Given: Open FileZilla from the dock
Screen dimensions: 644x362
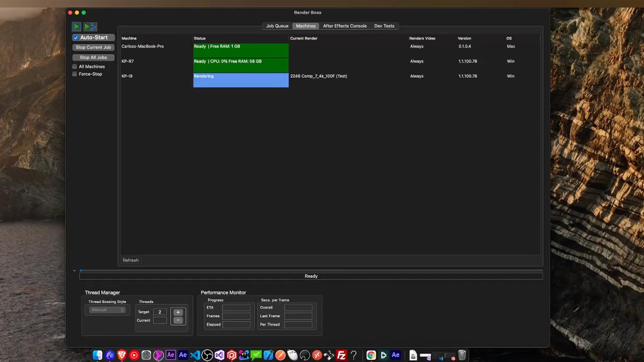Looking at the screenshot, I should (x=341, y=355).
